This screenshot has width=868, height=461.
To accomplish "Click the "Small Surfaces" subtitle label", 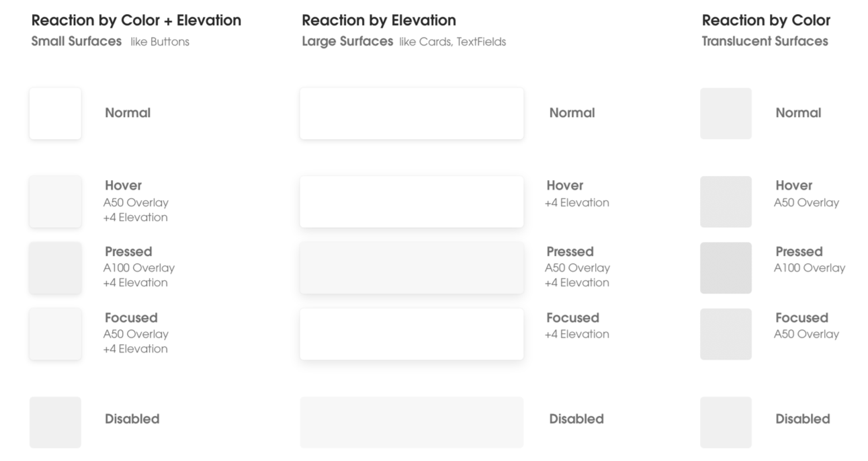I will pos(77,41).
